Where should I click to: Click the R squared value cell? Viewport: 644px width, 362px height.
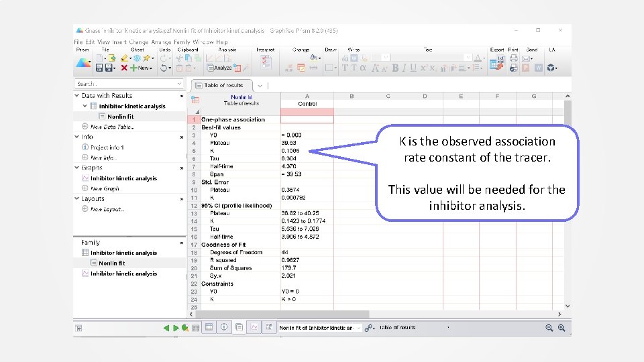307,260
